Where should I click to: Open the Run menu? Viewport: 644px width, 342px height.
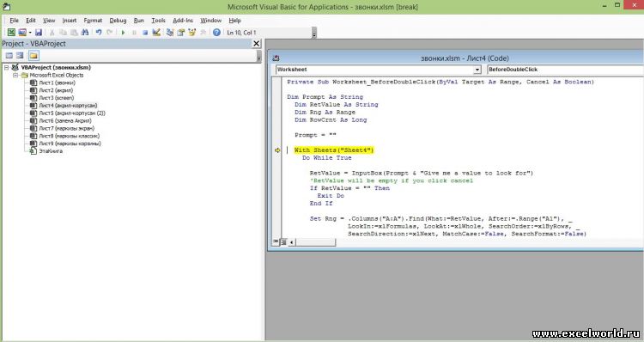pyautogui.click(x=139, y=20)
